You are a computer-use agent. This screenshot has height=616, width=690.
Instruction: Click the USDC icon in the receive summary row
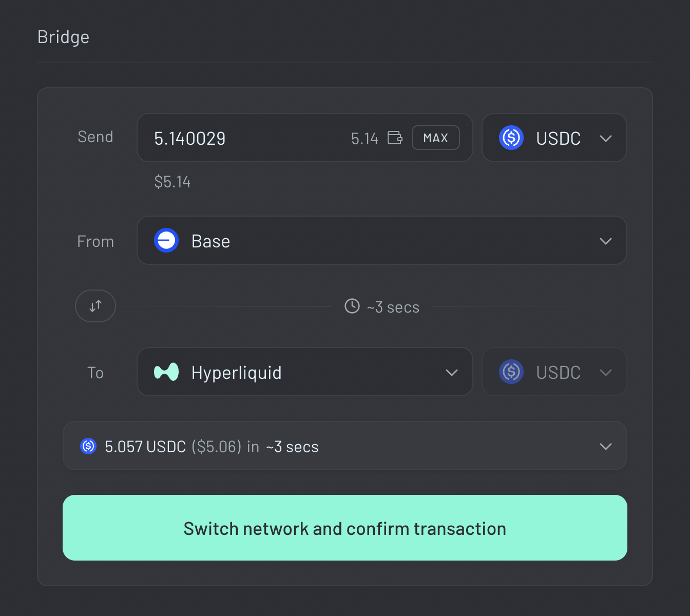point(88,446)
